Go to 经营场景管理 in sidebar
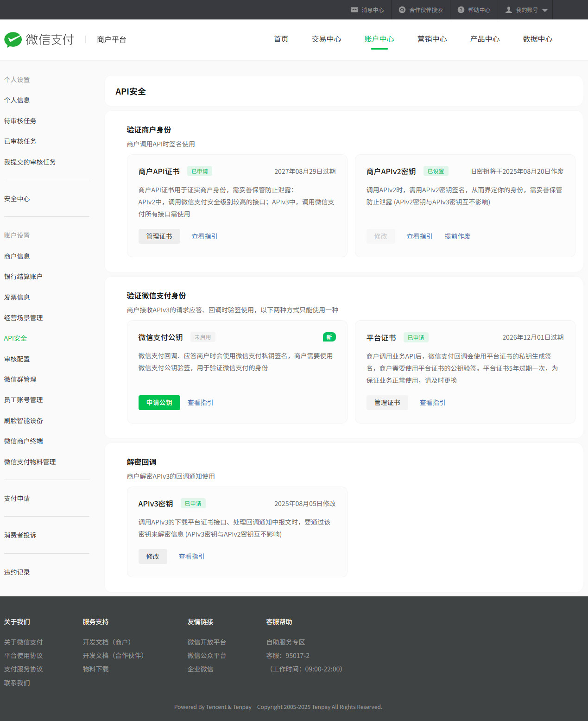The width and height of the screenshot is (588, 721). coord(24,318)
